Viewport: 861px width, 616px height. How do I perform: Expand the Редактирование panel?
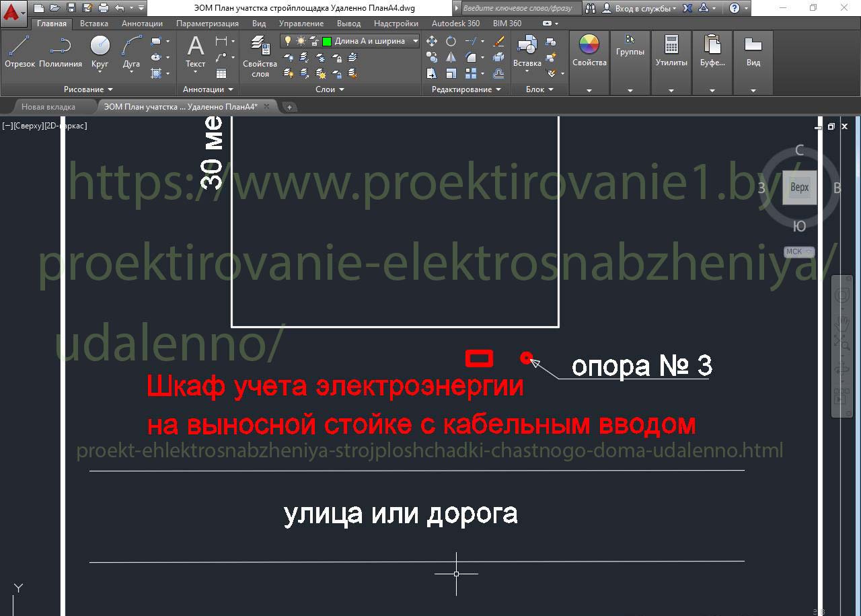tap(465, 89)
